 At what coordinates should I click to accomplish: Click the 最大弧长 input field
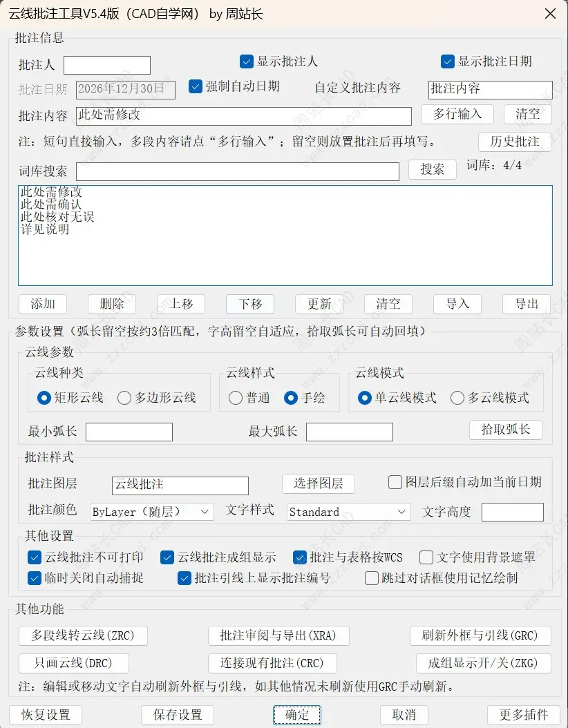coord(349,432)
